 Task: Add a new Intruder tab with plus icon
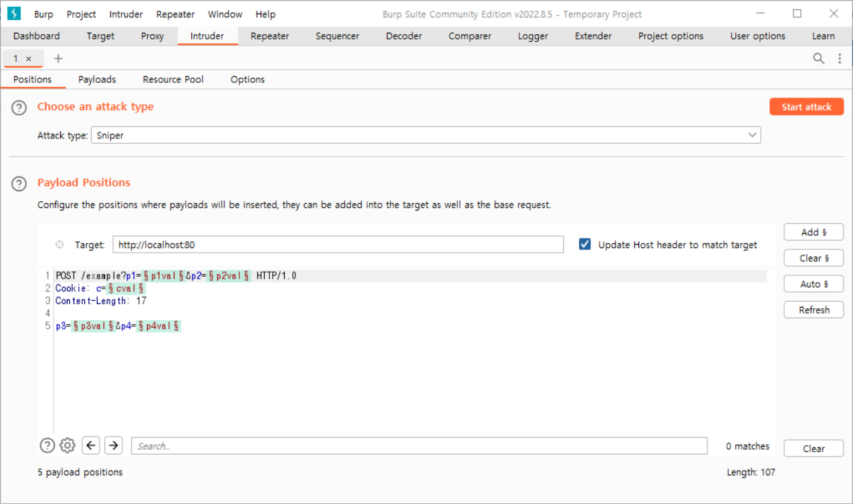(58, 59)
